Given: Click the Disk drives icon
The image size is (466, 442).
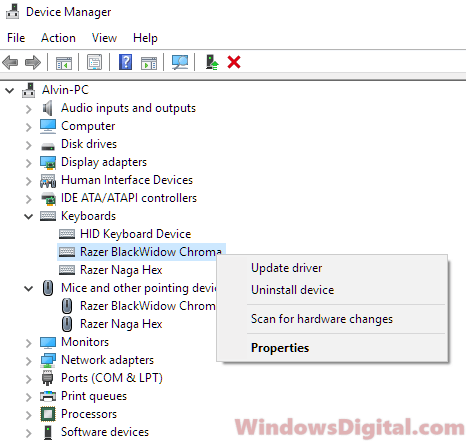Looking at the screenshot, I should pos(48,146).
